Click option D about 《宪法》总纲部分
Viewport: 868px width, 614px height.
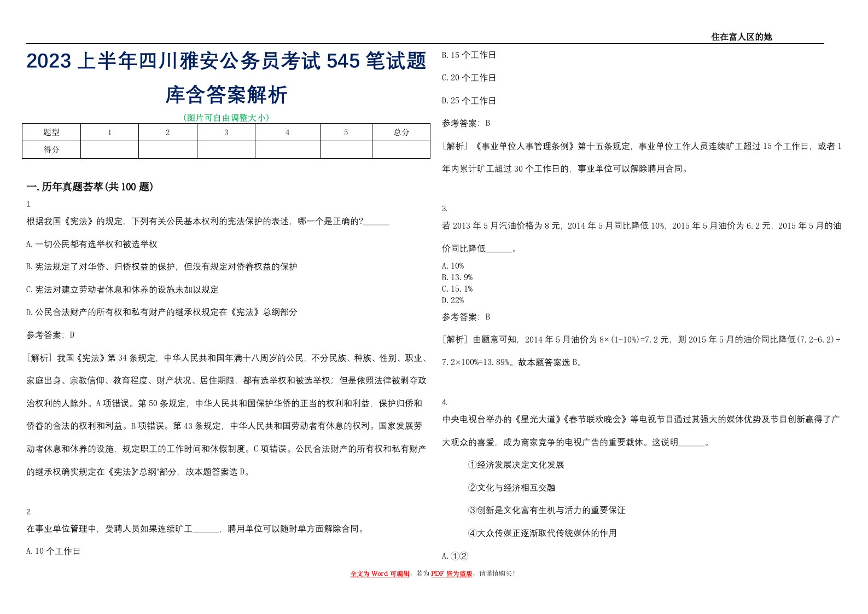click(x=162, y=312)
